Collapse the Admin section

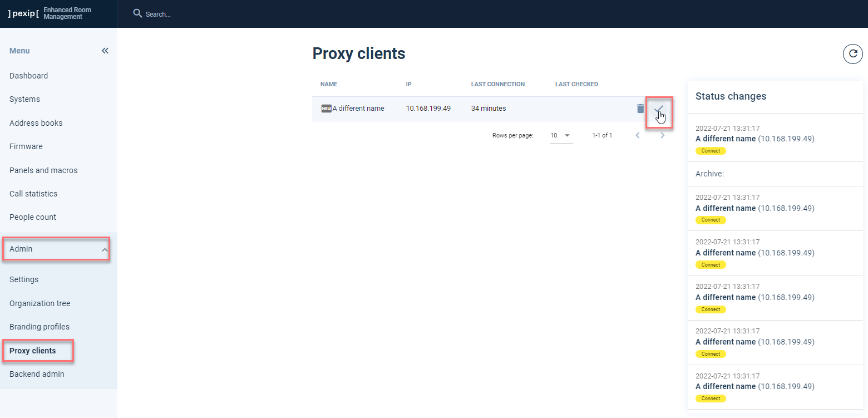56,249
